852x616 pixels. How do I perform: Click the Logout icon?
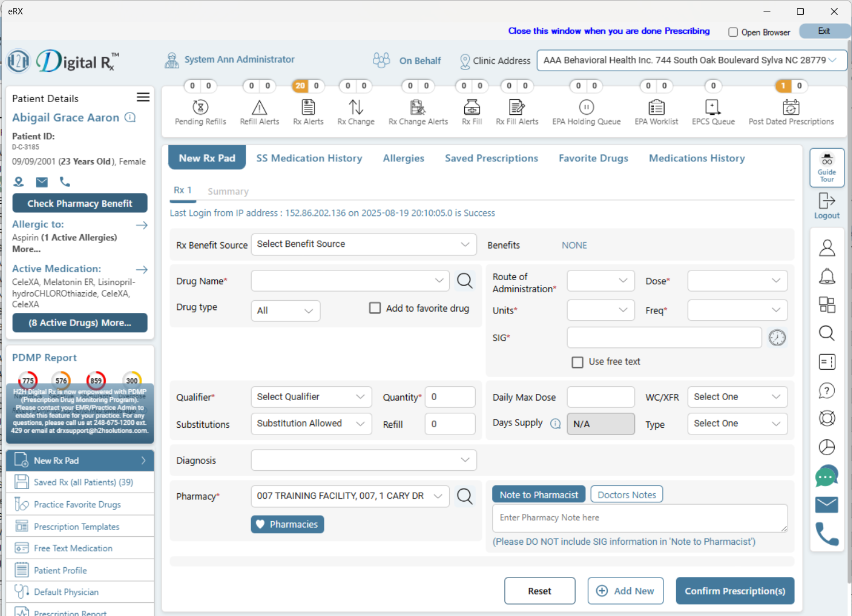click(827, 205)
